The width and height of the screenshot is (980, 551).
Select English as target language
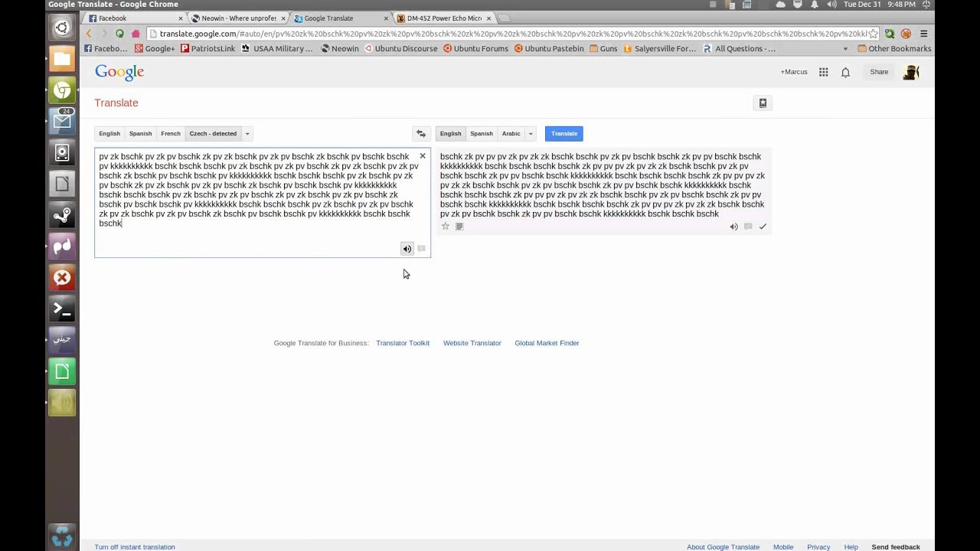(450, 134)
